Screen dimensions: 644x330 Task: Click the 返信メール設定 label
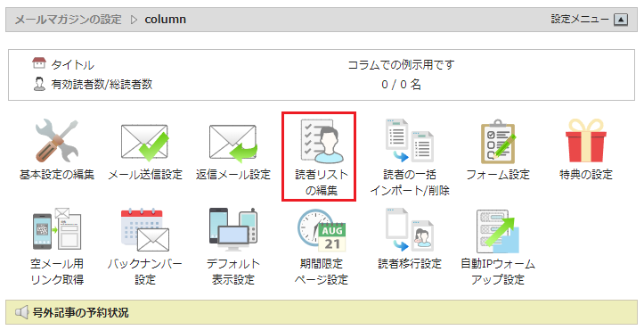[232, 175]
